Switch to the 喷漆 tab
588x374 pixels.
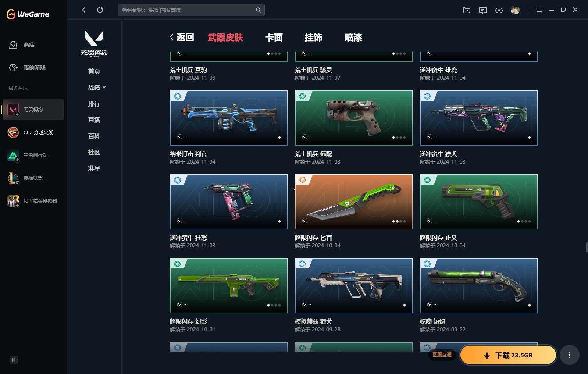point(353,38)
